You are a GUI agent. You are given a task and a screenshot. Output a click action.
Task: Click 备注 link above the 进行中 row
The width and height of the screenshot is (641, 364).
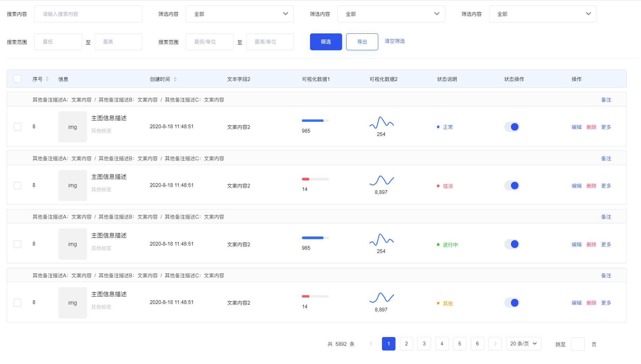606,217
